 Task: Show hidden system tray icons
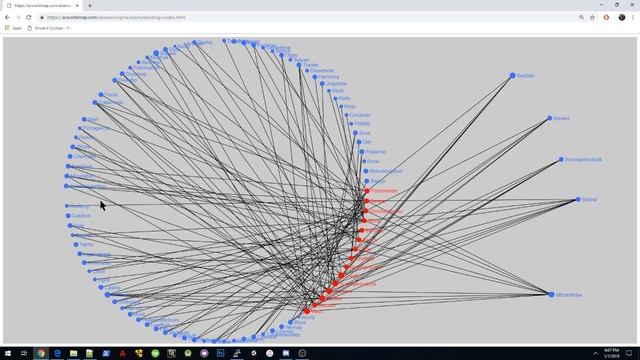click(596, 353)
